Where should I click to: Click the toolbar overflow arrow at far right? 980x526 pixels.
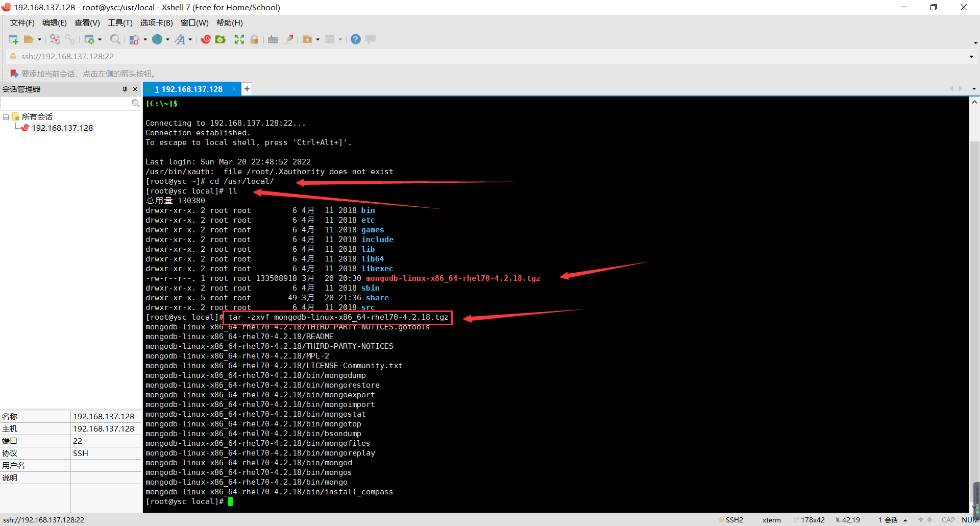point(975,43)
